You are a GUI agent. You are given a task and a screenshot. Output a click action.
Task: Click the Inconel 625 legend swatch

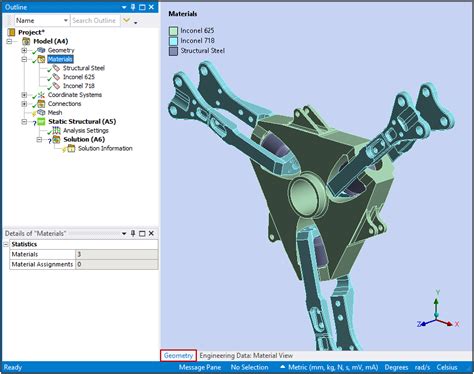[173, 31]
